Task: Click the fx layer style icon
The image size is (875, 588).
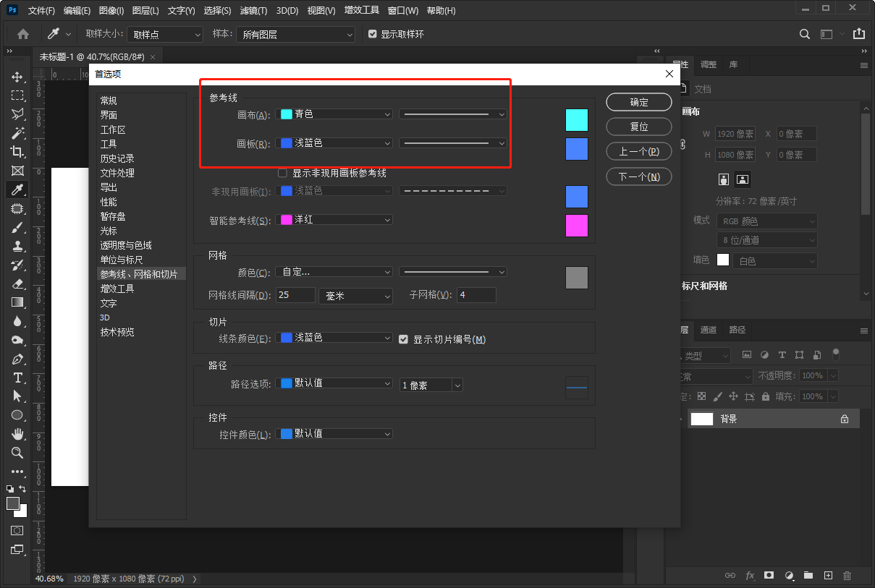Action: 750,576
